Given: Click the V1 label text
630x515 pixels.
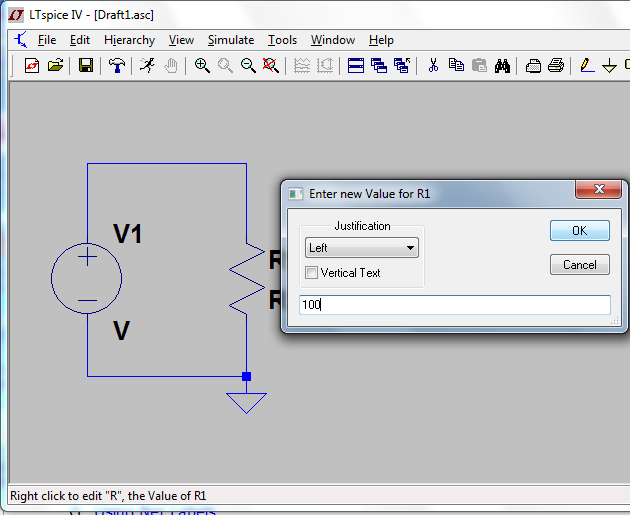Looking at the screenshot, I should [128, 234].
